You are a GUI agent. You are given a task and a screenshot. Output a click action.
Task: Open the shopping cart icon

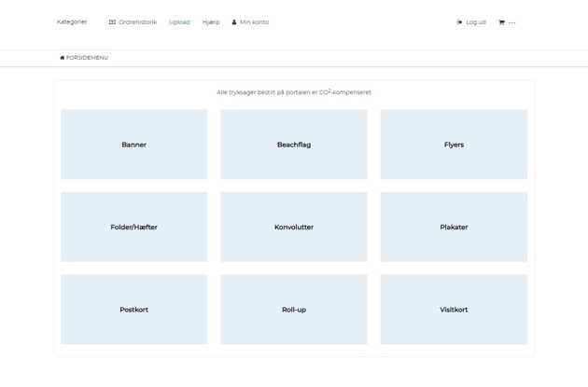tap(501, 22)
